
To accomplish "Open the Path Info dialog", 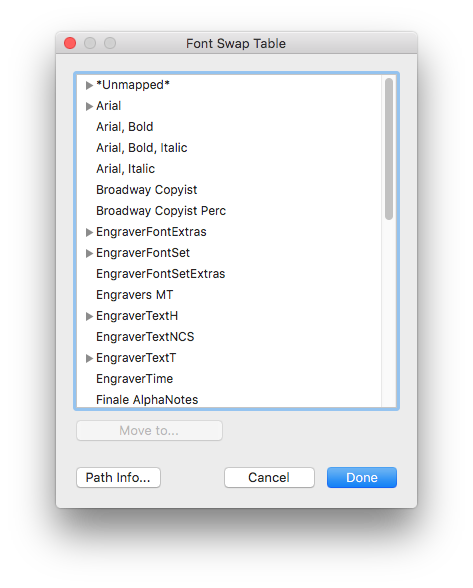I will pyautogui.click(x=118, y=477).
